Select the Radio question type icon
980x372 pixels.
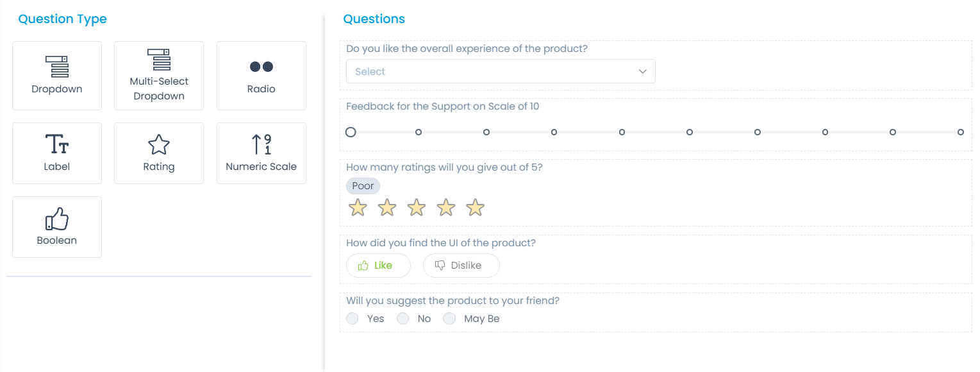coord(261,66)
